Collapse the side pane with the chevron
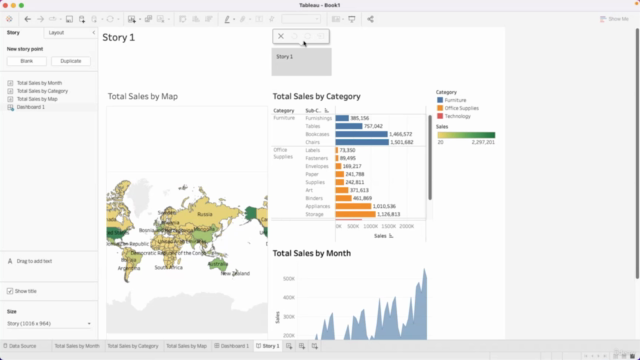640x360 pixels. pos(93,33)
